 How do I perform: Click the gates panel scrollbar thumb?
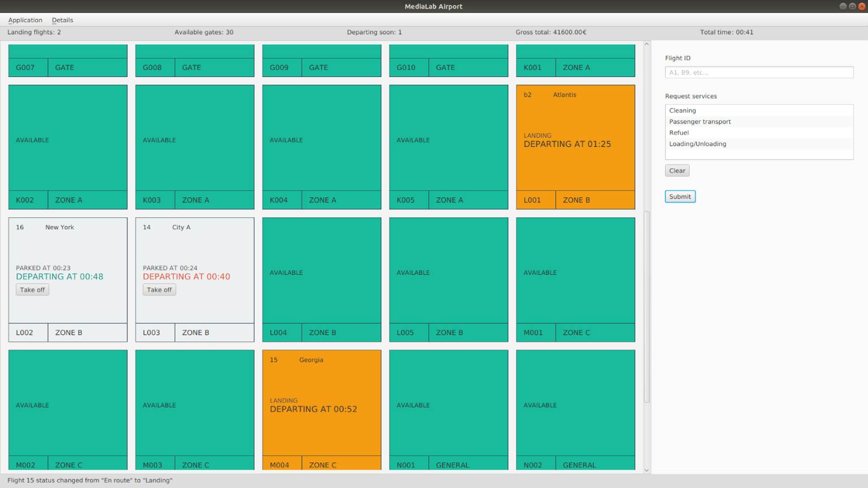pyautogui.click(x=647, y=307)
